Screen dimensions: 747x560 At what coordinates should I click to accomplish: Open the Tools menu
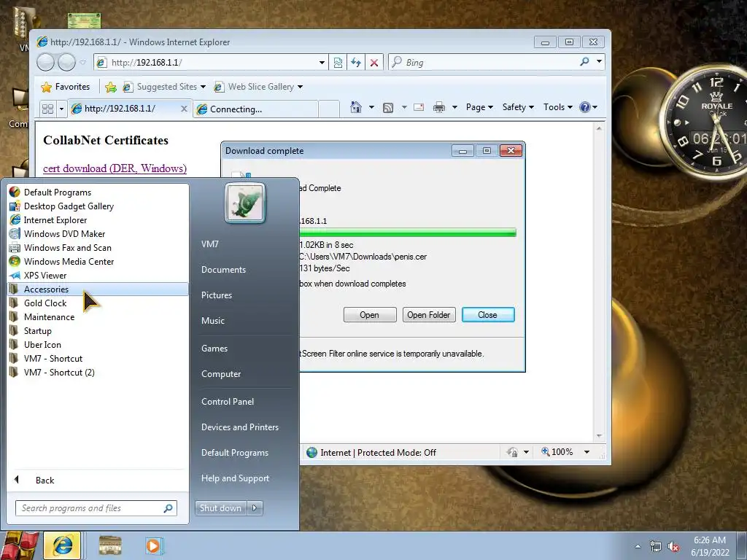point(558,107)
